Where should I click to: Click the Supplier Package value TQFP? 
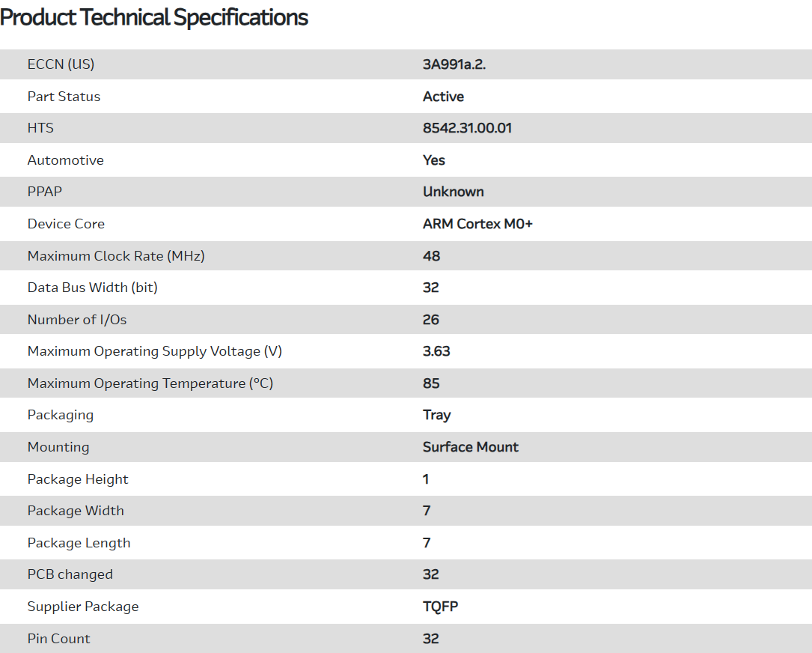[440, 607]
